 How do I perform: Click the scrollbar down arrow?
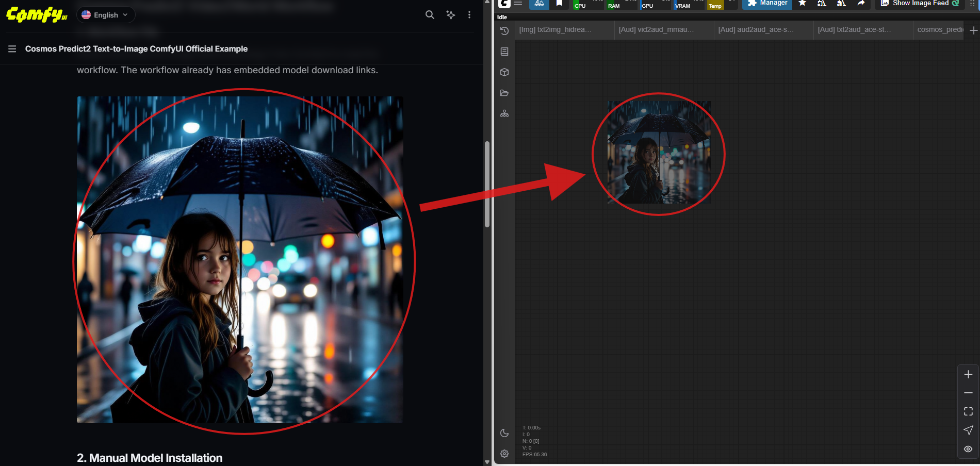click(x=487, y=462)
